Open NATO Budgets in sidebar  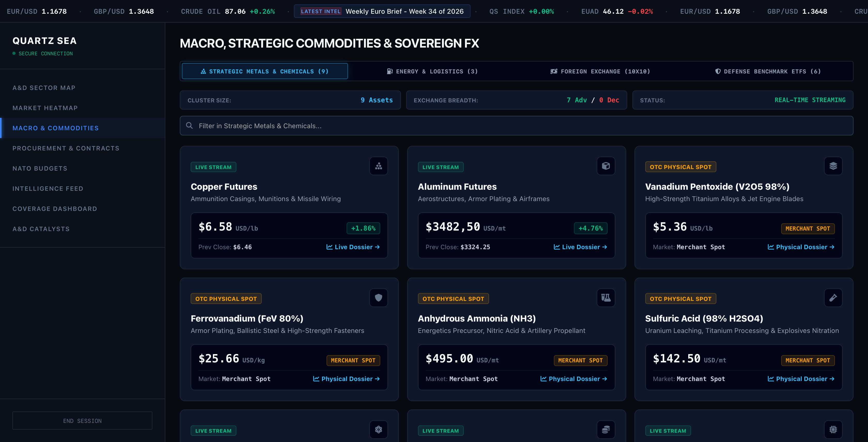click(83, 169)
